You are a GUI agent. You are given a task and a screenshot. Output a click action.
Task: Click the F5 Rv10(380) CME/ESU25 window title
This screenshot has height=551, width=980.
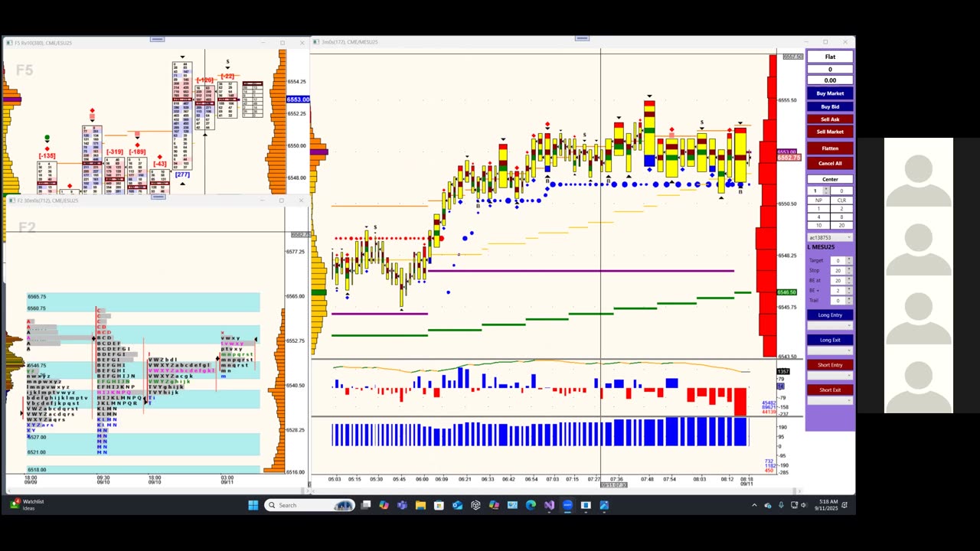click(44, 43)
